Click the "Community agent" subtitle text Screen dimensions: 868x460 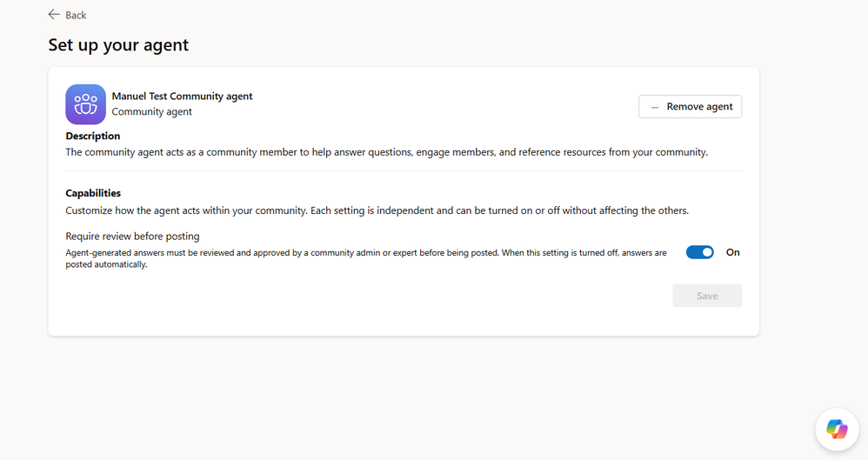(x=152, y=112)
